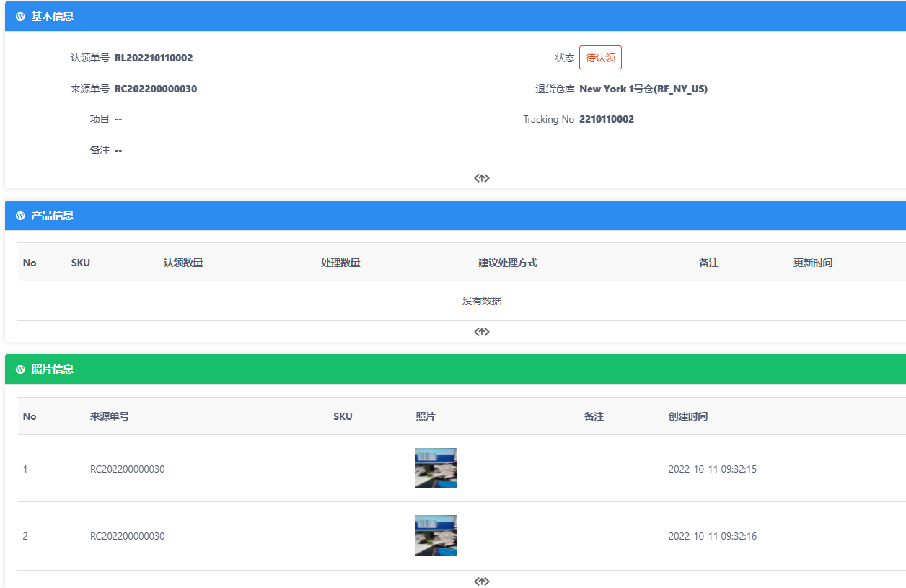
Task: Click the 更新时间 column header
Action: point(813,263)
